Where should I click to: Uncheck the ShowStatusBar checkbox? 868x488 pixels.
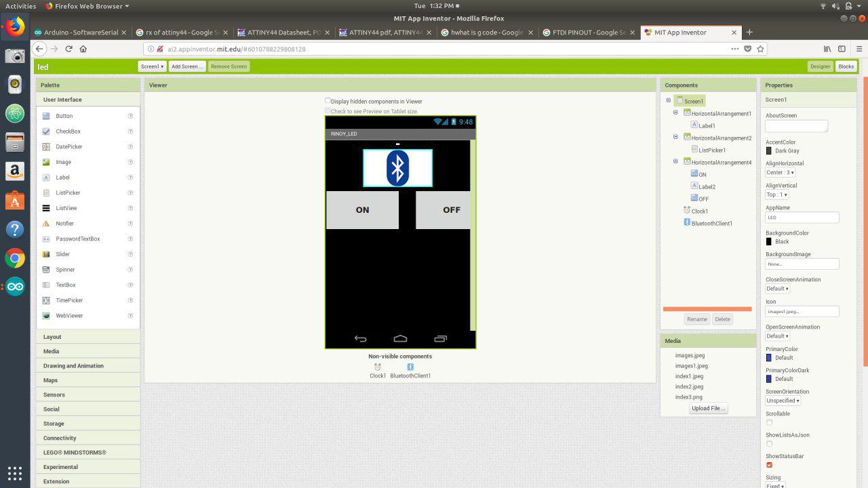pos(769,465)
